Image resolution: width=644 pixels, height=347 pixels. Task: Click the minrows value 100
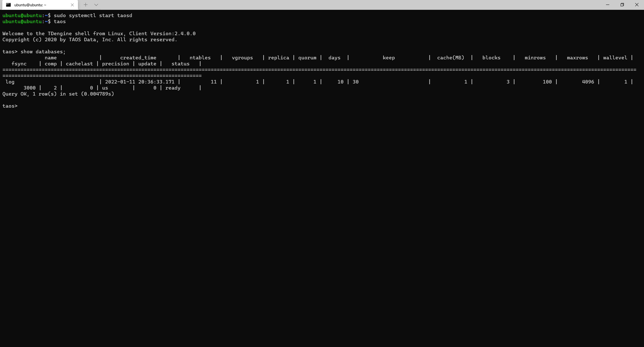point(547,82)
